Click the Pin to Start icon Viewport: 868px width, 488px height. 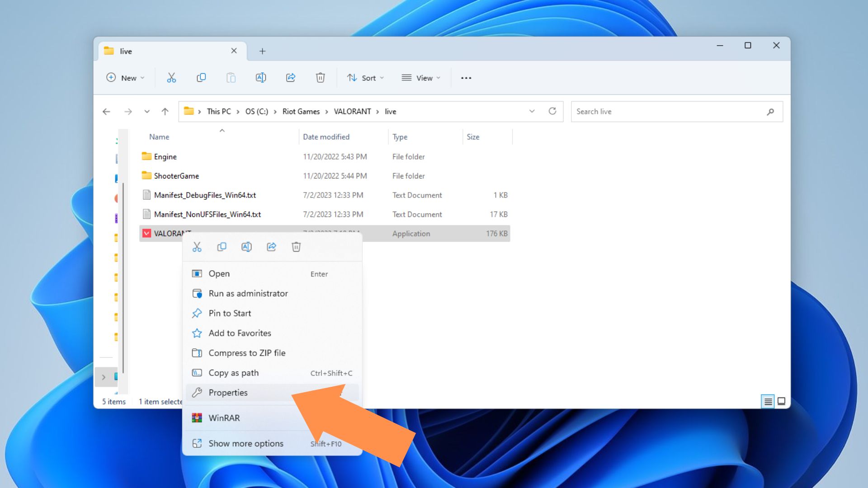point(197,313)
